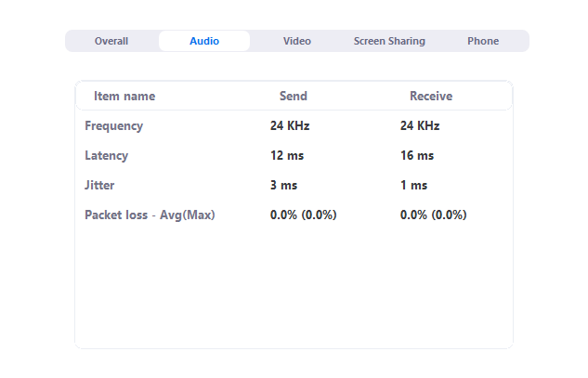
Task: Select the Frequency row label
Action: [x=113, y=126]
